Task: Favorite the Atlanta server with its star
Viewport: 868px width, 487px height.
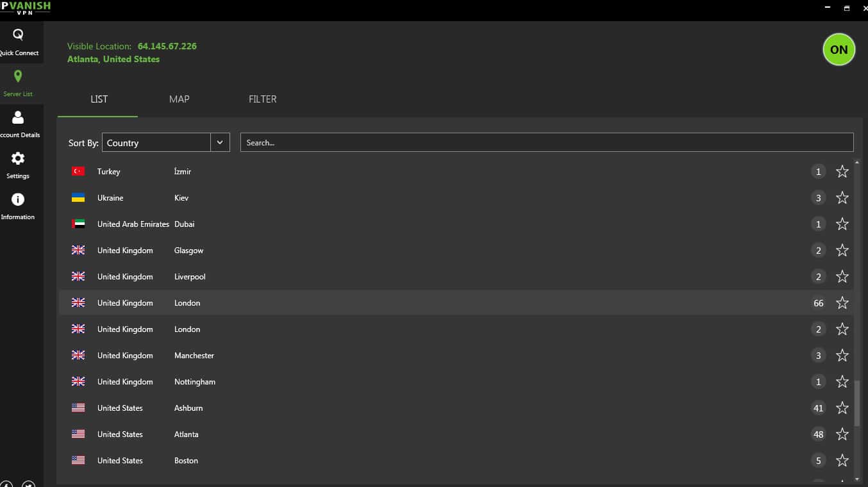Action: tap(842, 434)
